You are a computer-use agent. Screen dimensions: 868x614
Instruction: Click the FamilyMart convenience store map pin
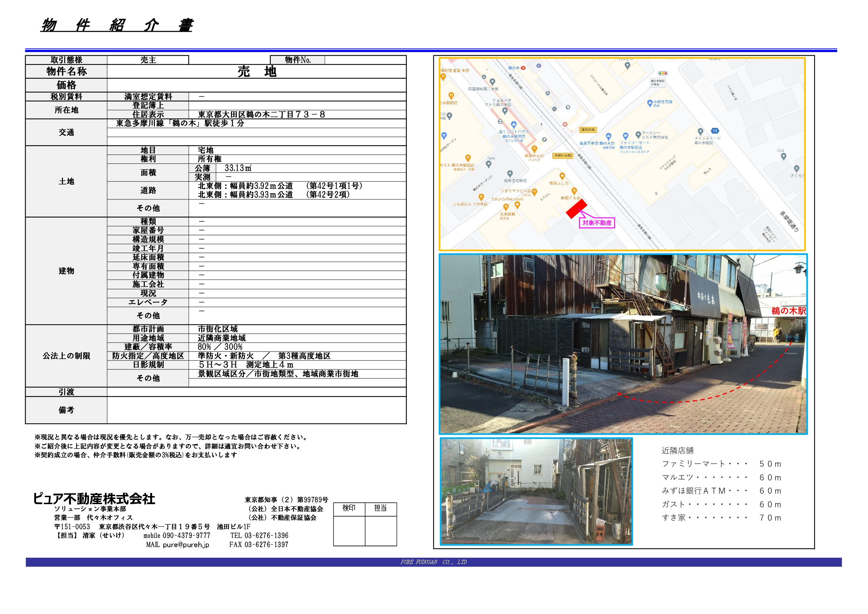pyautogui.click(x=626, y=136)
